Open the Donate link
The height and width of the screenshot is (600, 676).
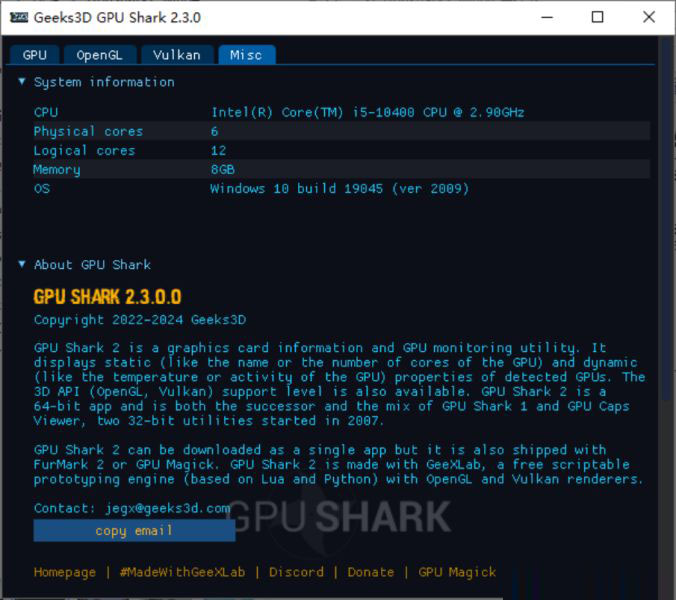tap(371, 572)
